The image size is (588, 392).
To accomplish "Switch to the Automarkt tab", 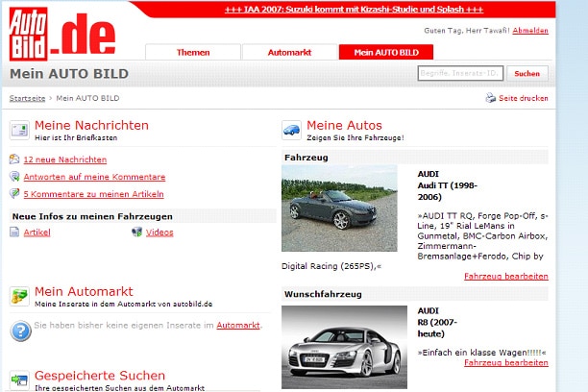I will click(289, 52).
